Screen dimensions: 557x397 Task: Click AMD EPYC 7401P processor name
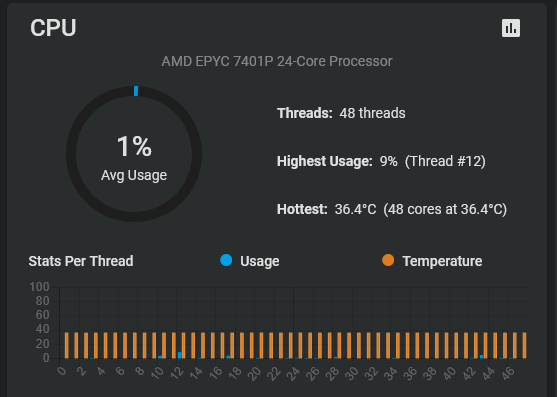pos(277,61)
